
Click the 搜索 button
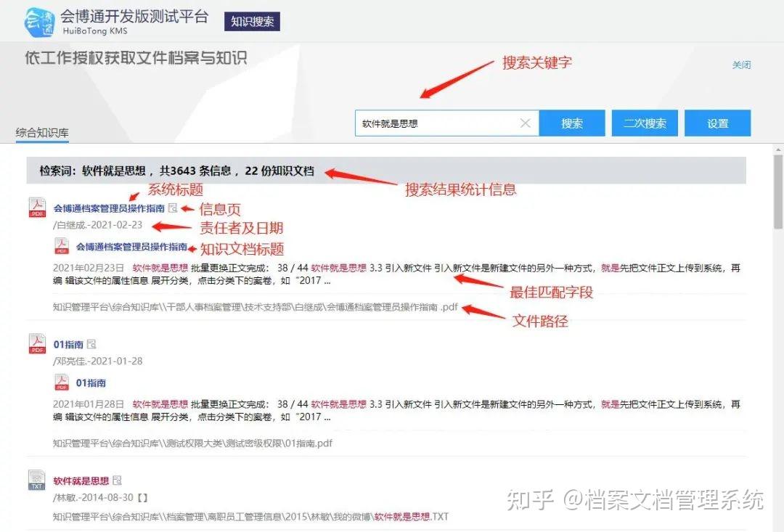click(x=572, y=123)
